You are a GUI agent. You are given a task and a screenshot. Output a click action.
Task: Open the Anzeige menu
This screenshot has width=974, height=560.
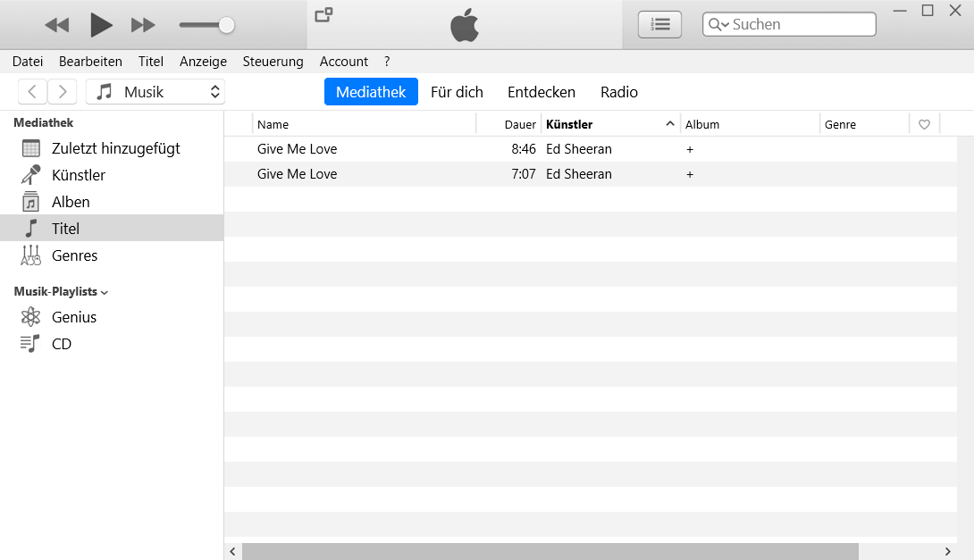203,62
